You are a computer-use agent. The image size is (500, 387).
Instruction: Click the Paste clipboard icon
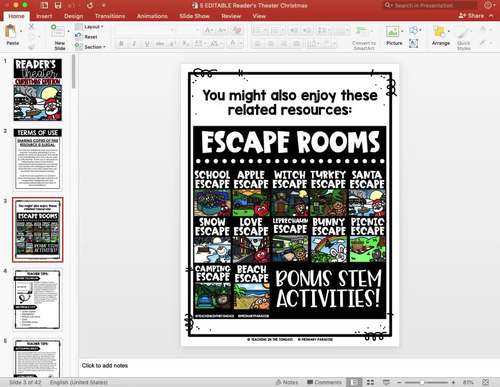11,32
